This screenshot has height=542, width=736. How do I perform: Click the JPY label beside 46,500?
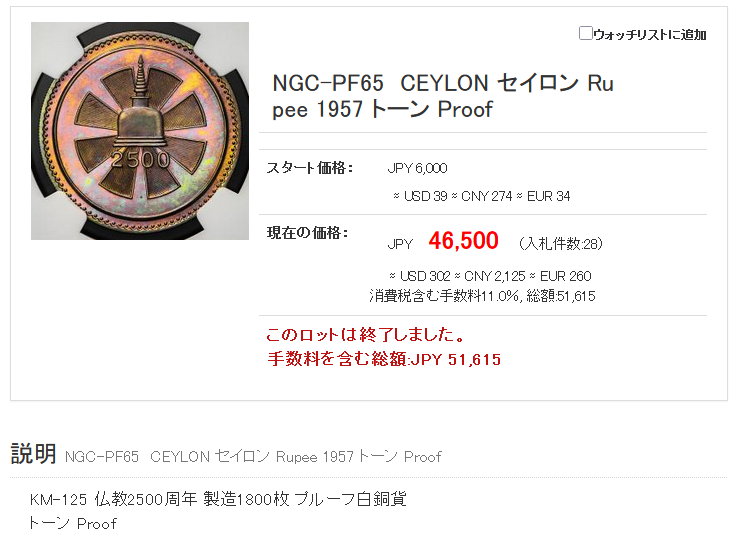click(400, 244)
